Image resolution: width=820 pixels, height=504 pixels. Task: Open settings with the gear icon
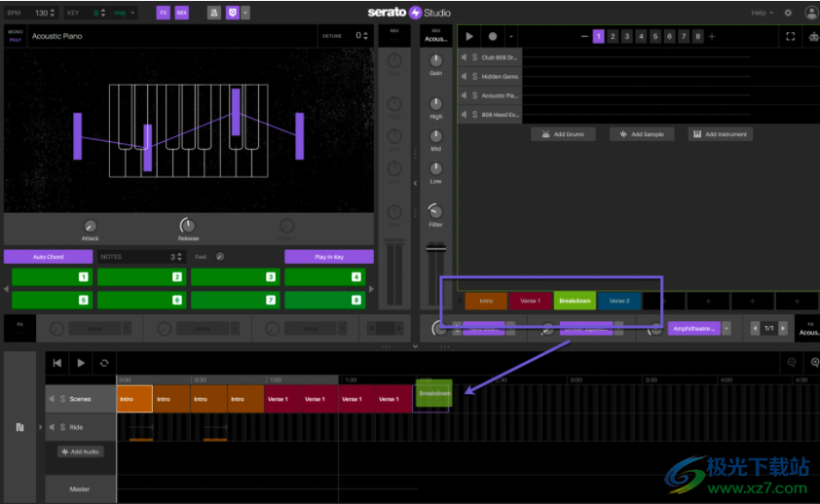click(x=788, y=13)
